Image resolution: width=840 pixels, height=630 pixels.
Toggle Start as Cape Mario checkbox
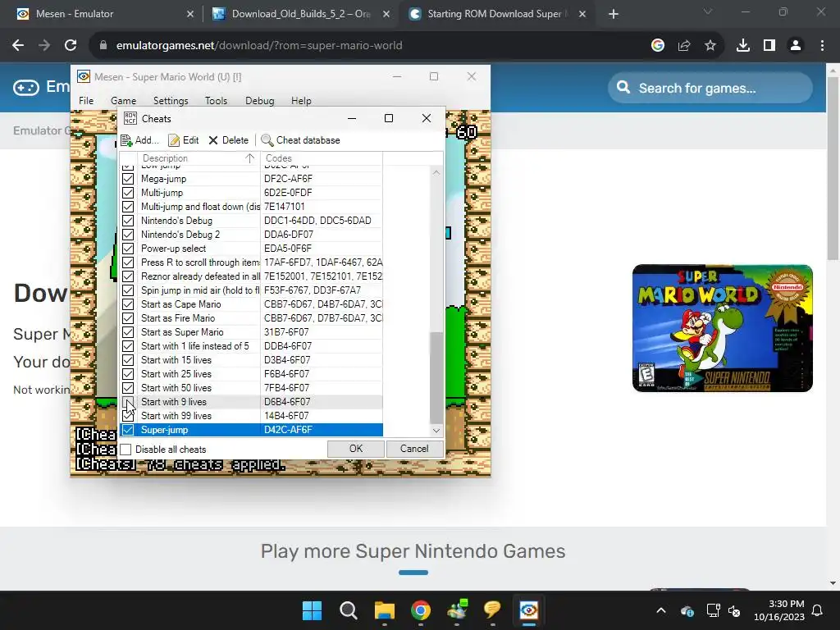tap(127, 304)
